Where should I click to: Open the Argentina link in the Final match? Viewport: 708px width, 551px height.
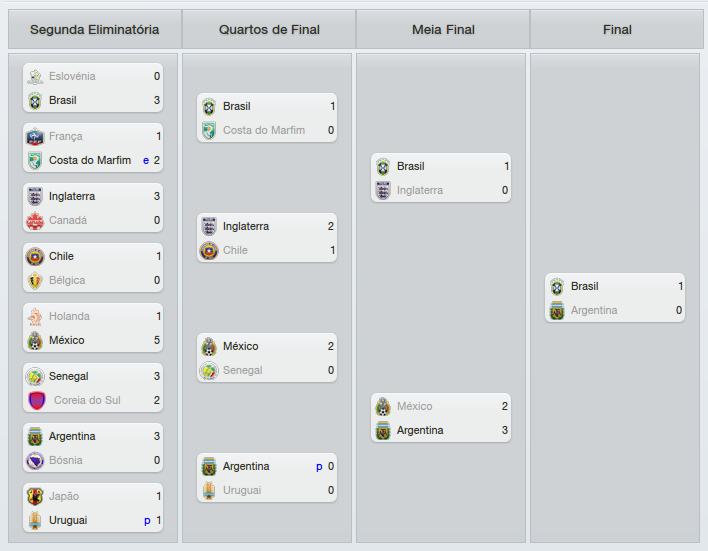(x=594, y=310)
